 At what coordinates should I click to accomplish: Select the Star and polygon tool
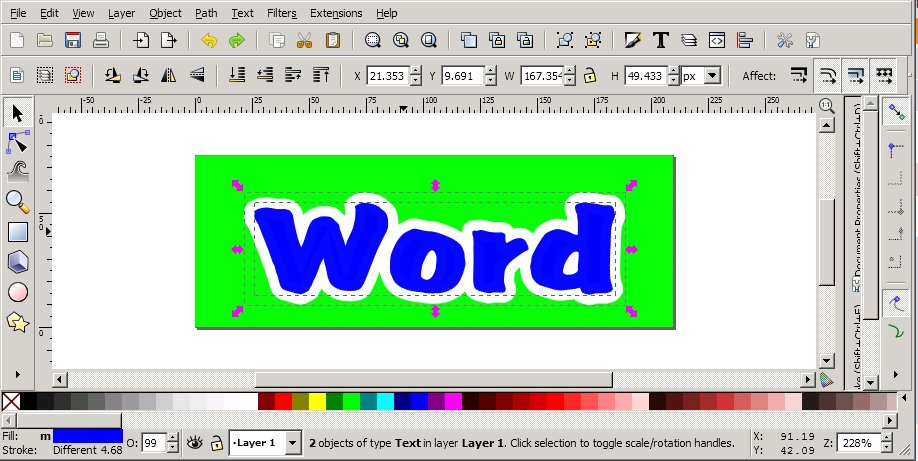pos(17,322)
